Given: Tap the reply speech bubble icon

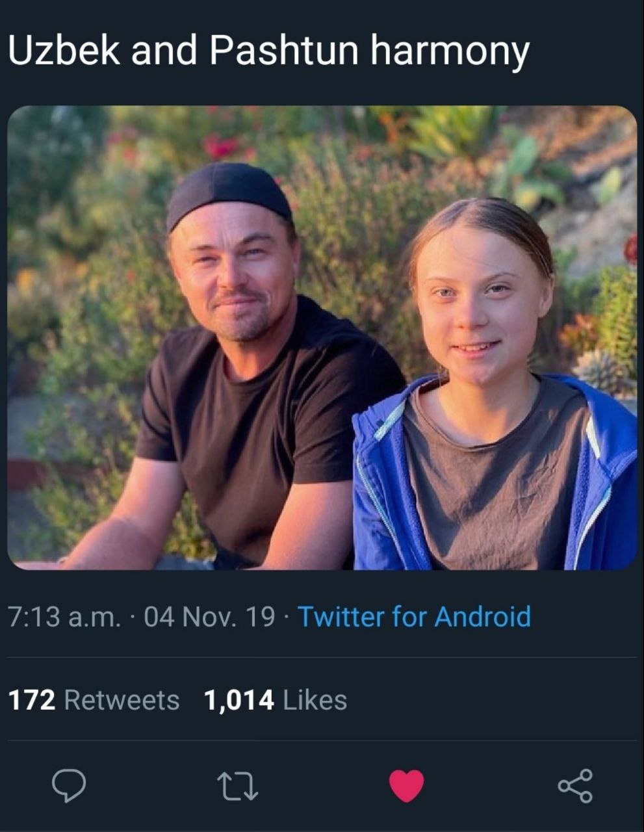Looking at the screenshot, I should pyautogui.click(x=69, y=785).
